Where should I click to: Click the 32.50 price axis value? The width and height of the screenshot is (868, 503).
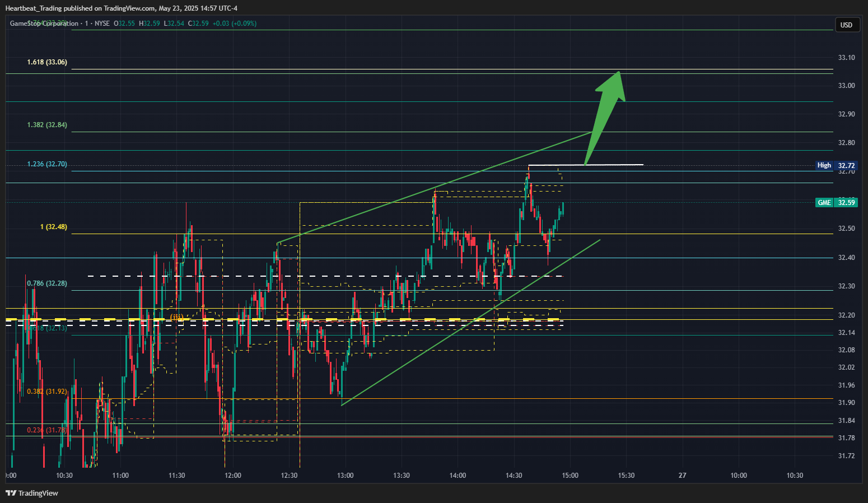(846, 229)
